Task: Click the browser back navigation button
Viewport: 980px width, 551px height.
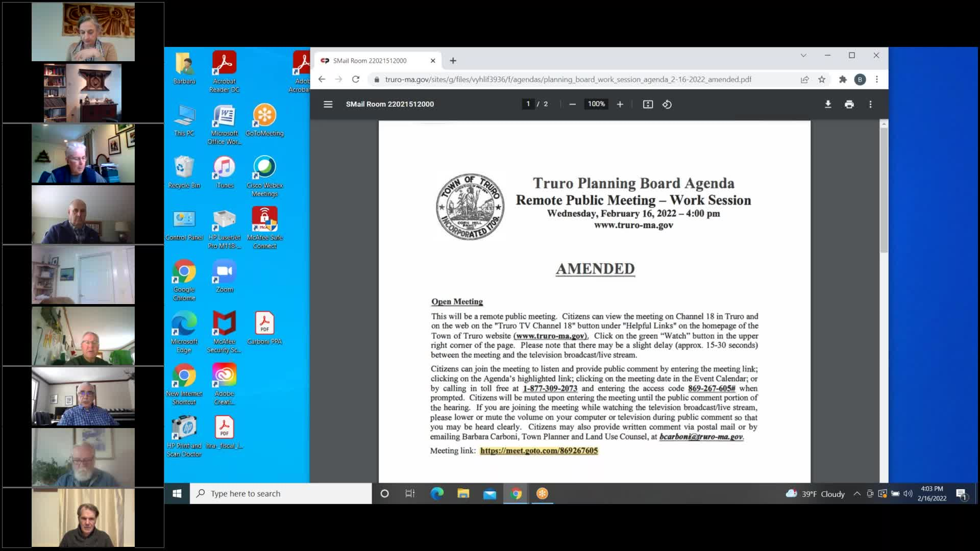Action: (x=321, y=80)
